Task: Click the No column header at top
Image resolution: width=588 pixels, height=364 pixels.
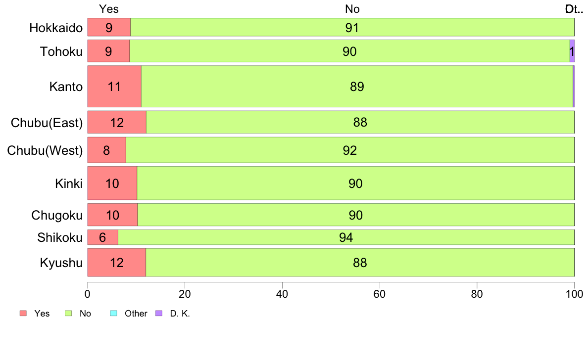Action: tap(352, 9)
